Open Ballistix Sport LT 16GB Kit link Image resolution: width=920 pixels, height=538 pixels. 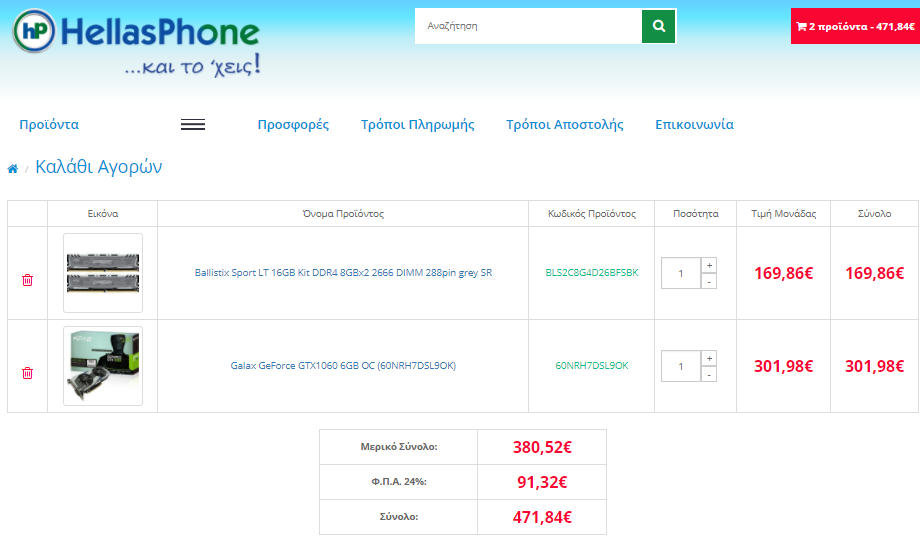[343, 273]
